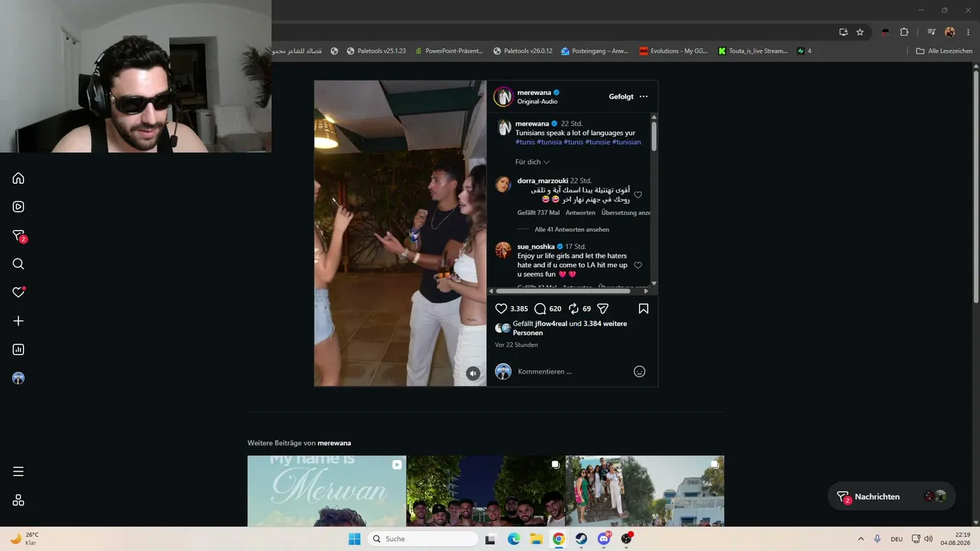This screenshot has width=980, height=551.
Task: Open Microsoft Edge from the taskbar
Action: pos(514,539)
